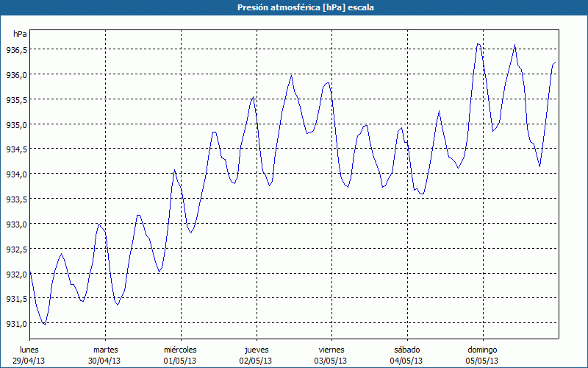Viewport: 588px width, 368px height.
Task: Click the 'miércoles' day label
Action: tap(180, 350)
